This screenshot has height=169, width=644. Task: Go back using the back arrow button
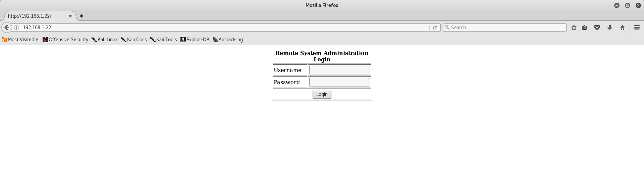(x=7, y=27)
